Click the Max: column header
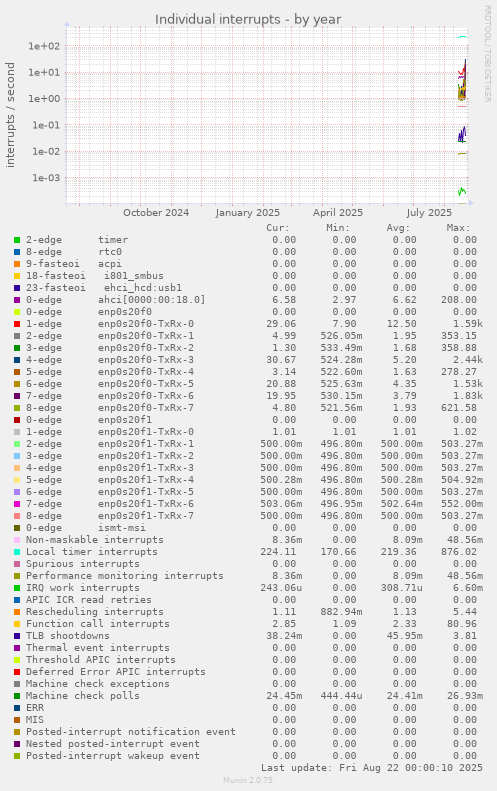The width and height of the screenshot is (497, 791). point(458,228)
